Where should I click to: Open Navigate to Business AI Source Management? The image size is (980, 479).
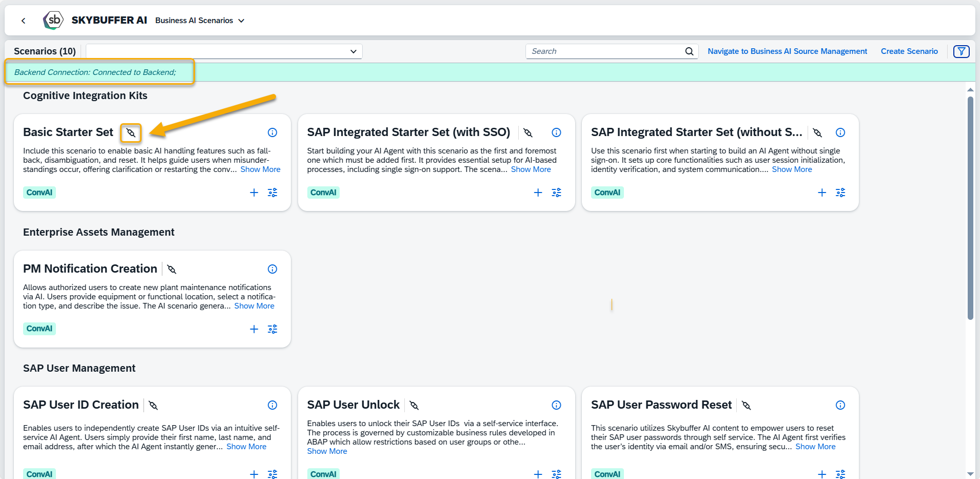pyautogui.click(x=787, y=51)
